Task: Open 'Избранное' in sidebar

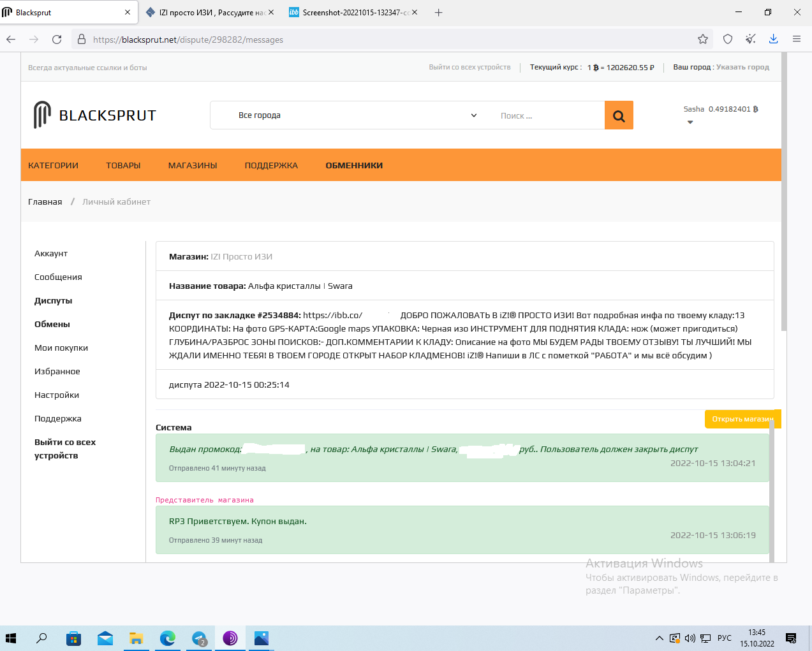Action: (x=57, y=371)
